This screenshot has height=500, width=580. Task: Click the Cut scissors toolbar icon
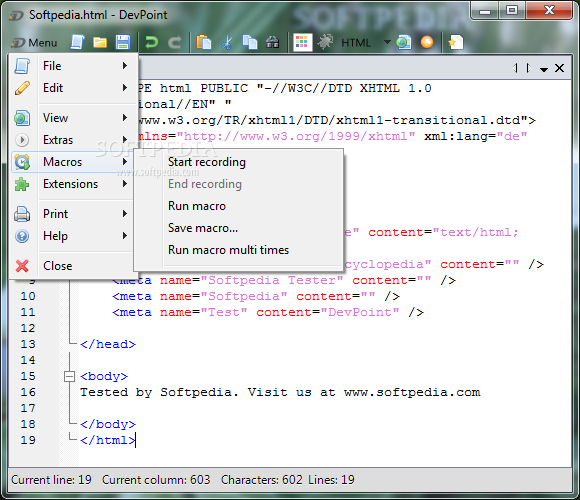point(227,43)
